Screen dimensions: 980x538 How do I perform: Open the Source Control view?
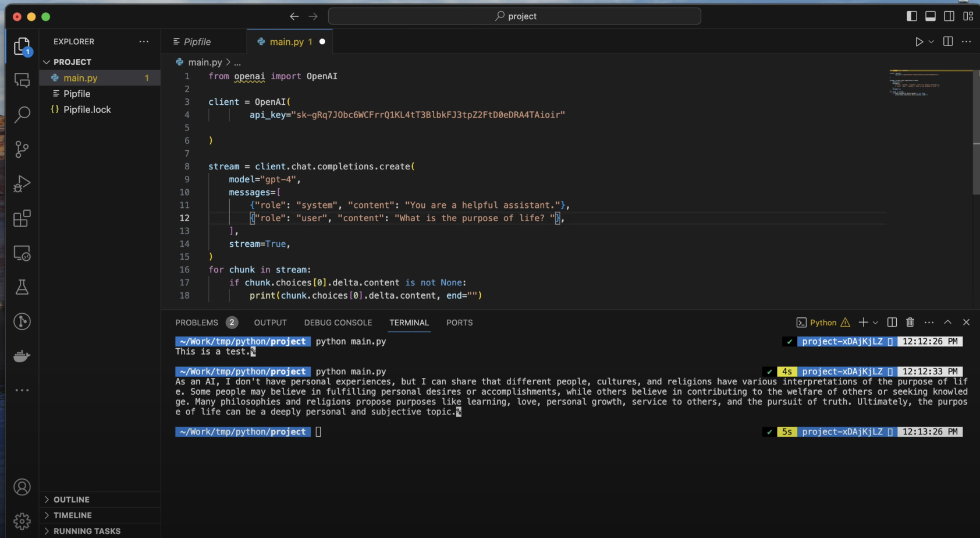[x=22, y=149]
